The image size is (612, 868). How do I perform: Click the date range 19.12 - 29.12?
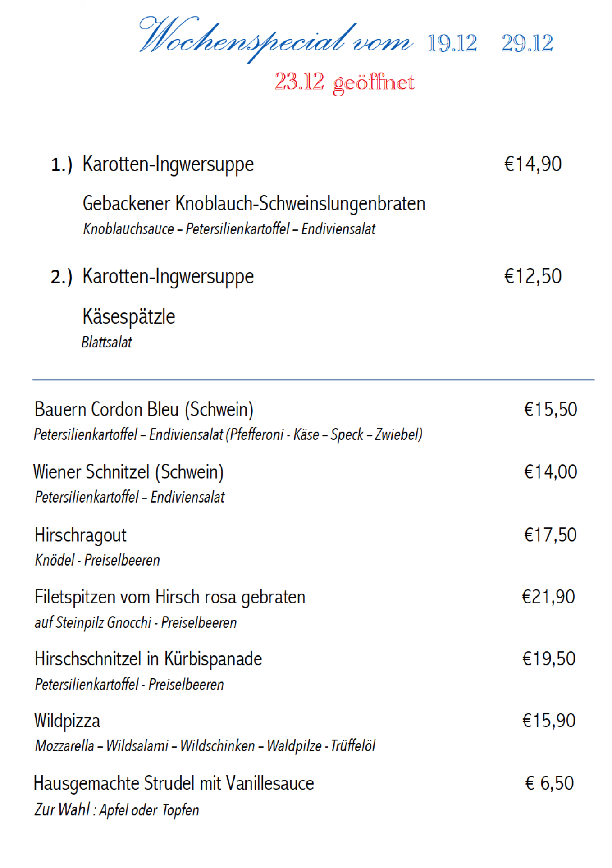click(x=490, y=44)
